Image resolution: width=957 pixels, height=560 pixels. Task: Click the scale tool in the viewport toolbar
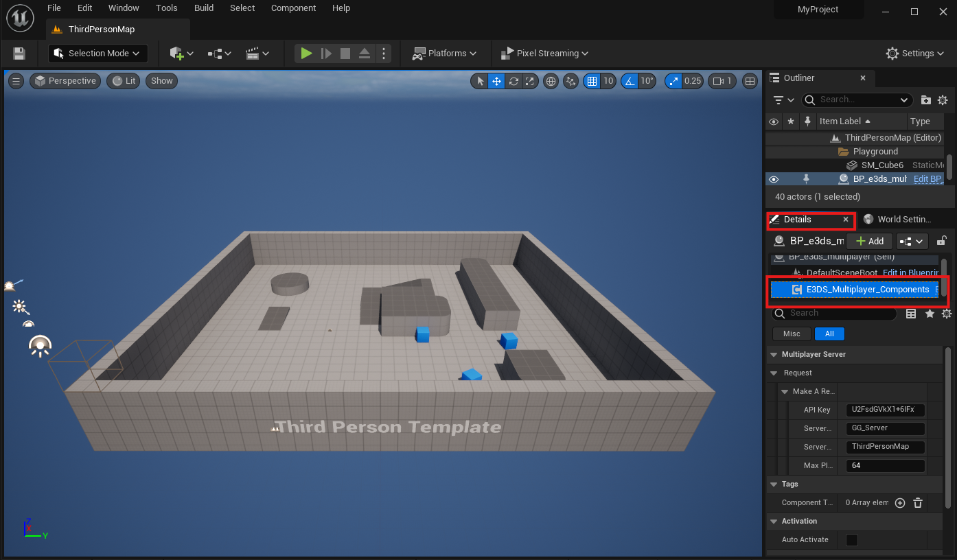coord(529,81)
